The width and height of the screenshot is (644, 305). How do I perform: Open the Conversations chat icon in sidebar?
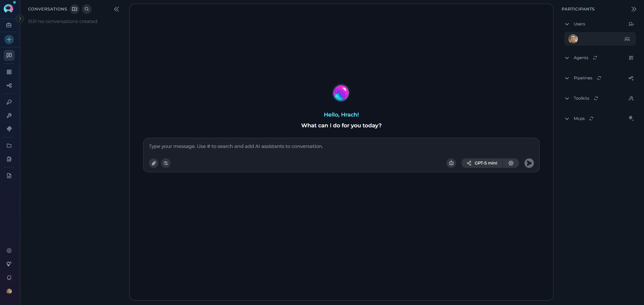tap(9, 55)
